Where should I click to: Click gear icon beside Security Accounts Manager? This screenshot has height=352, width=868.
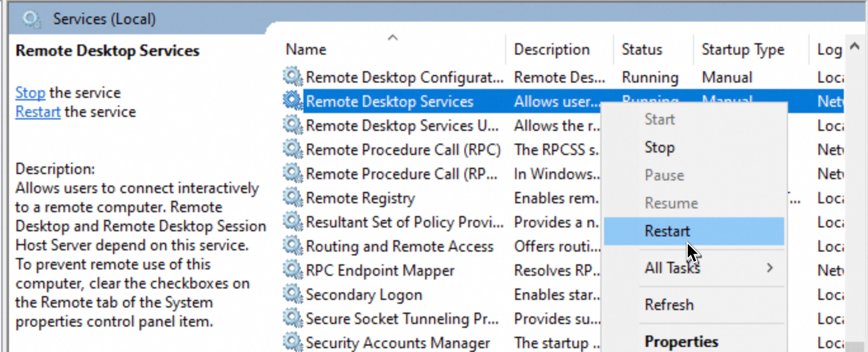pyautogui.click(x=293, y=343)
